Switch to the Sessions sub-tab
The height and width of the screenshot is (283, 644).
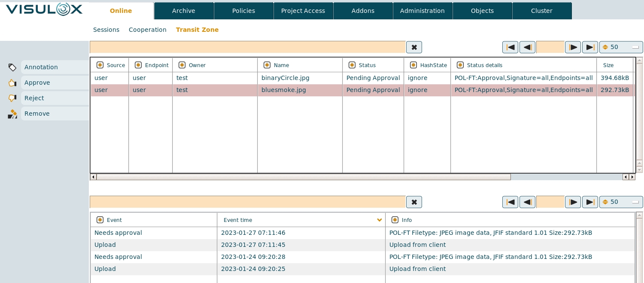coord(106,30)
